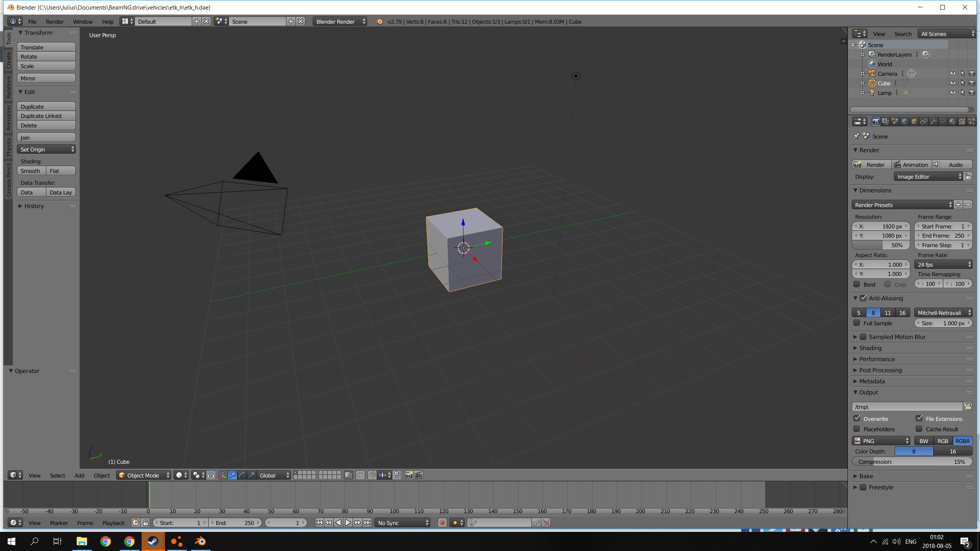Screen dimensions: 980x551
Task: Toggle proportional editing circle icon
Action: pyautogui.click(x=360, y=475)
